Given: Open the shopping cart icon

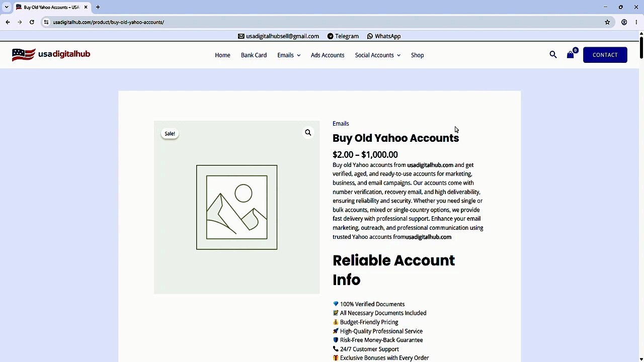Looking at the screenshot, I should click(x=571, y=55).
